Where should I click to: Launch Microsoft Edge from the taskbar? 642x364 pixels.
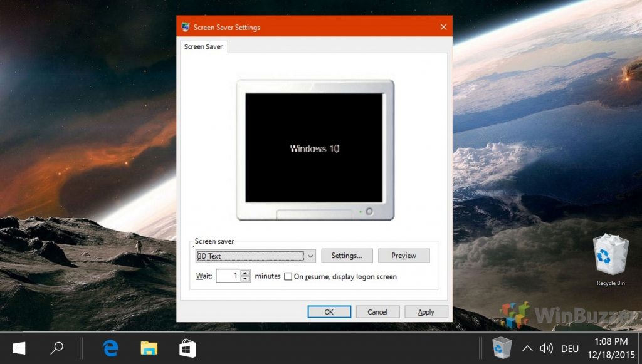coord(110,348)
